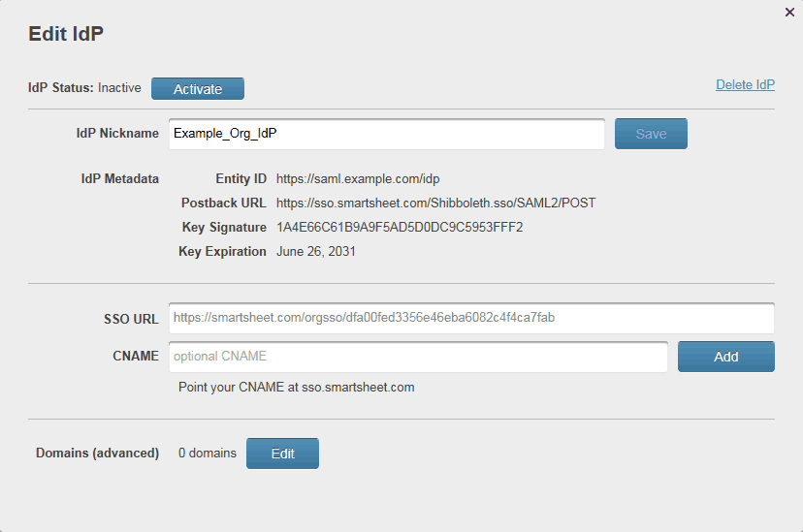Image resolution: width=803 pixels, height=532 pixels.
Task: Click the Edit IdP heading
Action: (x=66, y=34)
